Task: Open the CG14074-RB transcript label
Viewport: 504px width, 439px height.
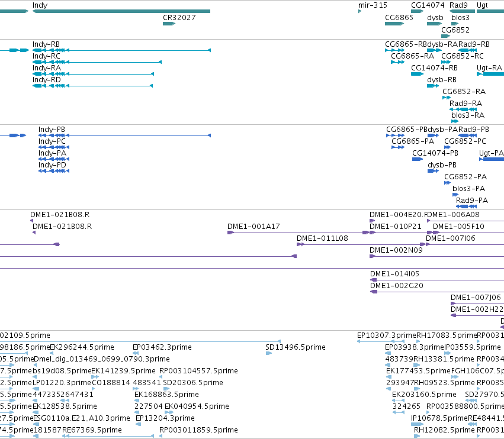Action: tap(434, 68)
